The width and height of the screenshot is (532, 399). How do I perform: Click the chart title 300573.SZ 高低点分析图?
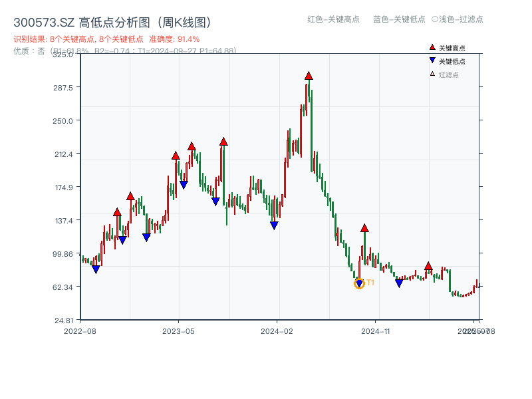[x=113, y=20]
